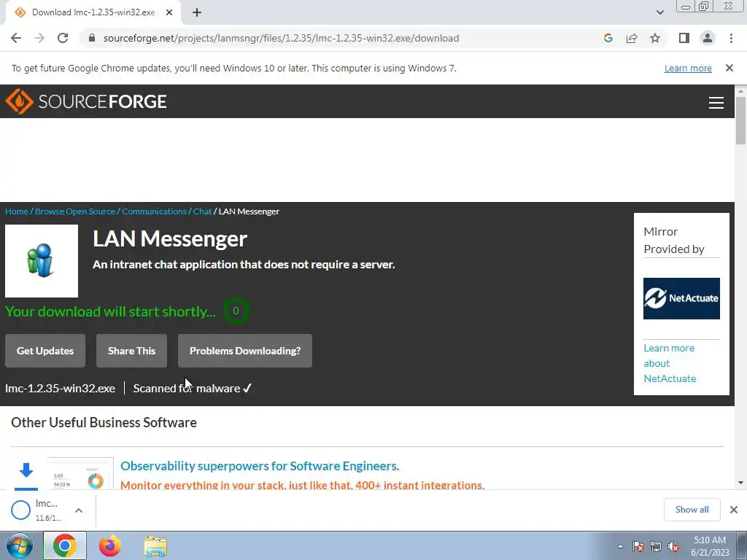This screenshot has height=560, width=747.
Task: Open the tab search dropdown arrow
Action: click(659, 12)
